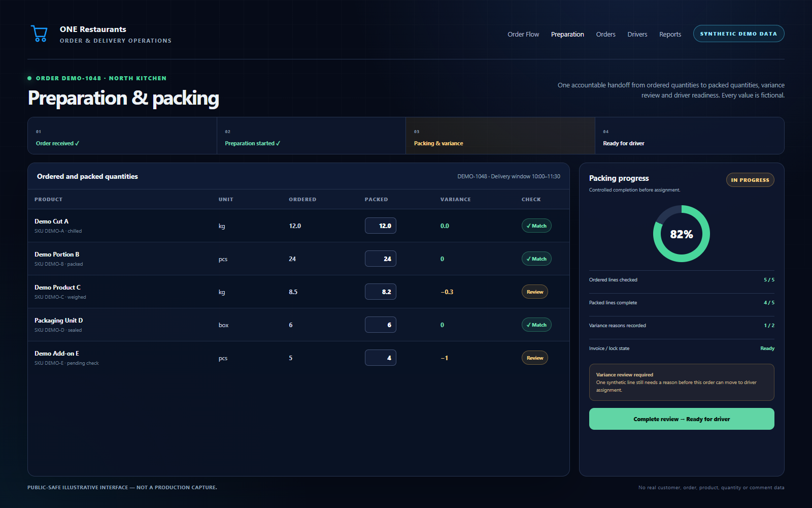Click the Variance review required notice
This screenshot has width=812, height=508.
coord(682,382)
